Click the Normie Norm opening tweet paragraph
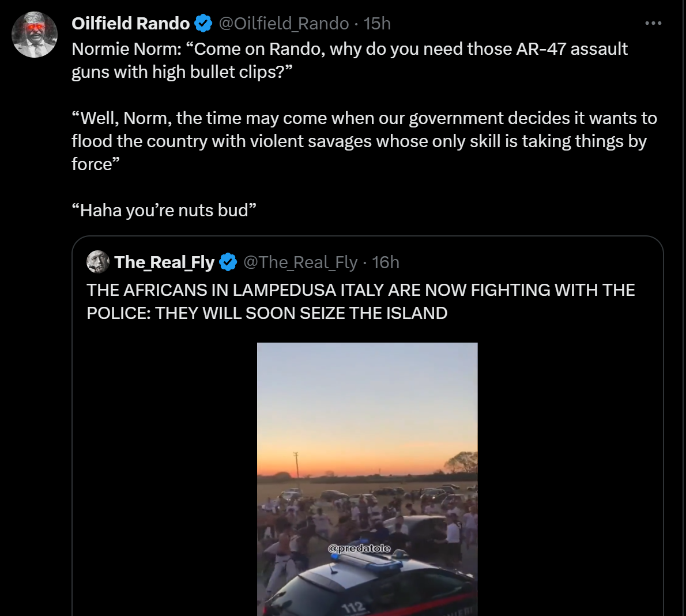The height and width of the screenshot is (616, 686). pyautogui.click(x=349, y=60)
